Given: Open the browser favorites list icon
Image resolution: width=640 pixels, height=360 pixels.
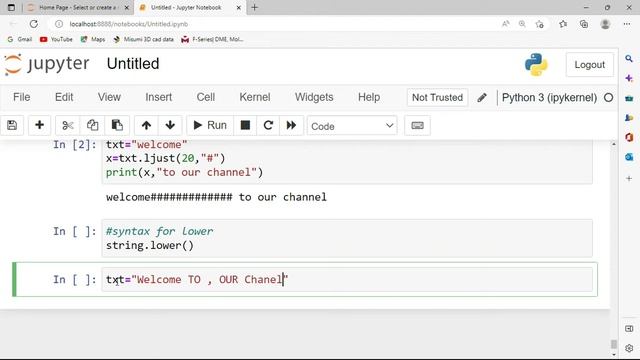Looking at the screenshot, I should pos(563,24).
